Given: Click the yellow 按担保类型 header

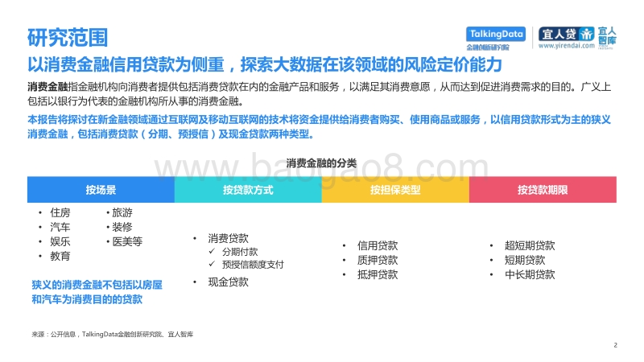Looking at the screenshot, I should [395, 190].
